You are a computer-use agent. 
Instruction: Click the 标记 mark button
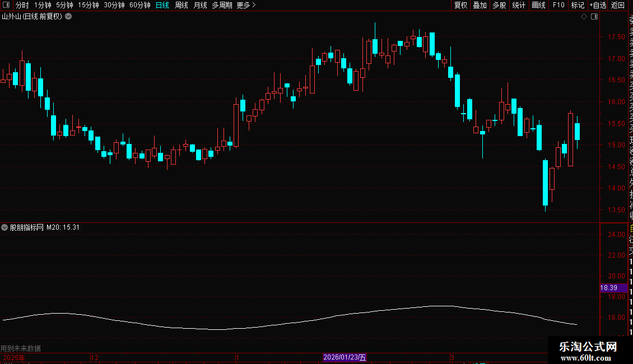click(x=578, y=5)
